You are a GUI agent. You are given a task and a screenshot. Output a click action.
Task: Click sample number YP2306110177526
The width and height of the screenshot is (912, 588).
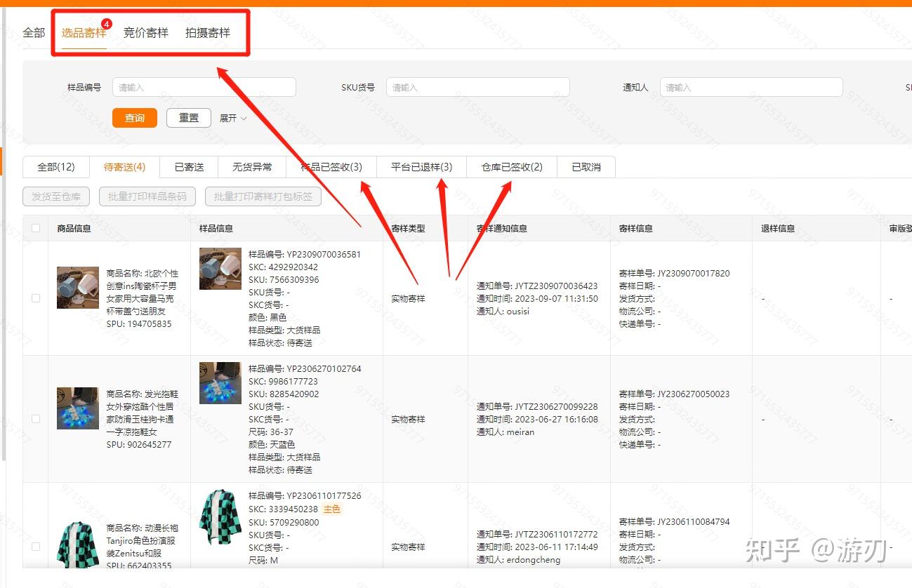click(x=324, y=496)
